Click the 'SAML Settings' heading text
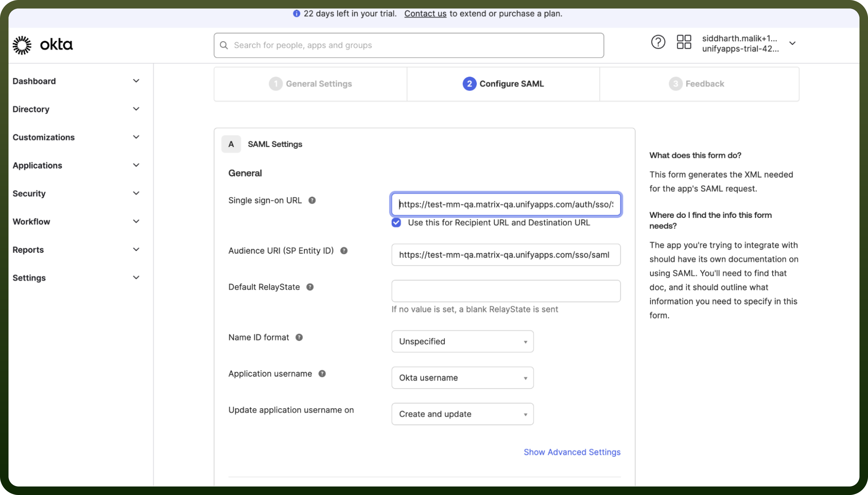Screen dimensions: 868x495 coord(275,144)
